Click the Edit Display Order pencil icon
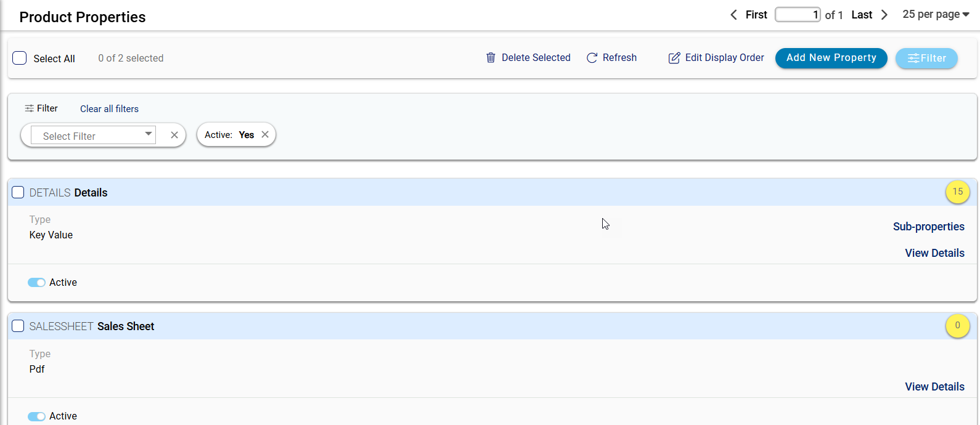 click(x=674, y=58)
